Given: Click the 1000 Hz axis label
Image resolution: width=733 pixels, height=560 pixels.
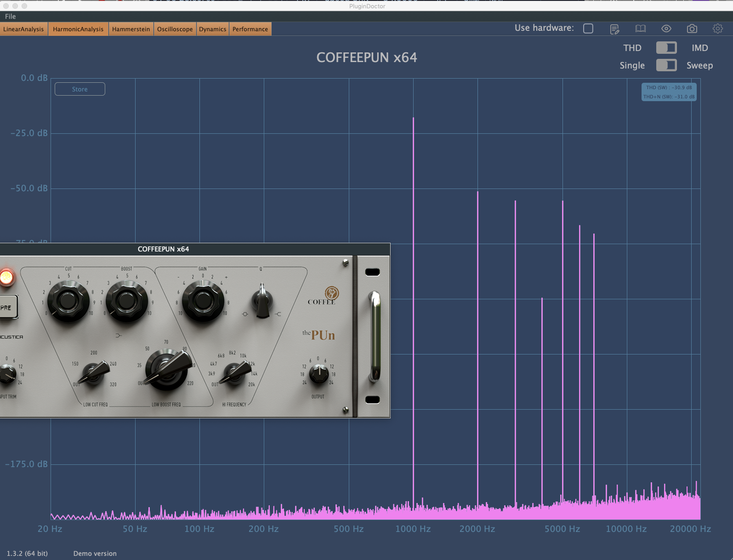Looking at the screenshot, I should tap(413, 529).
